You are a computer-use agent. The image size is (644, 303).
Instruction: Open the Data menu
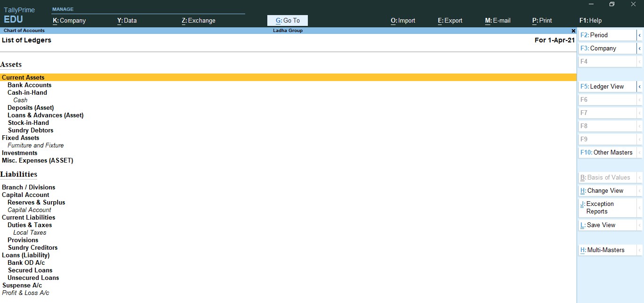pos(127,21)
